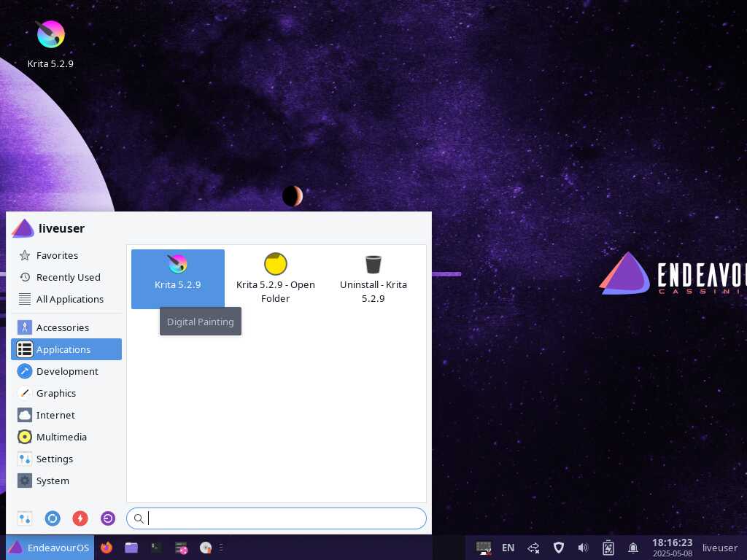
Task: Open Graphics category
Action: coord(66,393)
